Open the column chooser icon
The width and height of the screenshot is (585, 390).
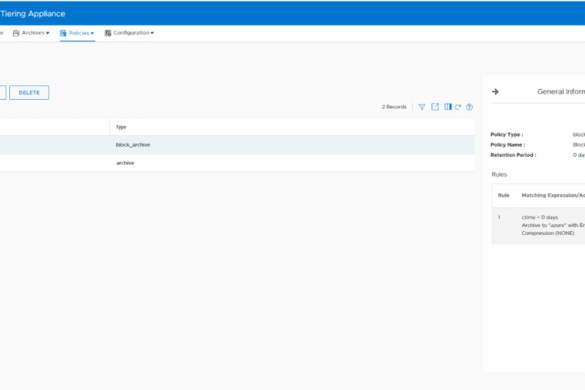coord(448,107)
